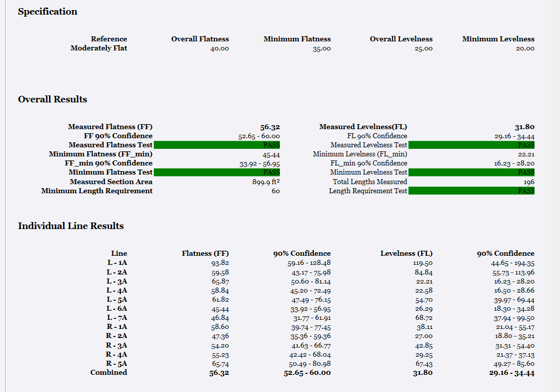Click the green Measured Levelness Test PASS bar
The image size is (560, 392).
tap(471, 145)
